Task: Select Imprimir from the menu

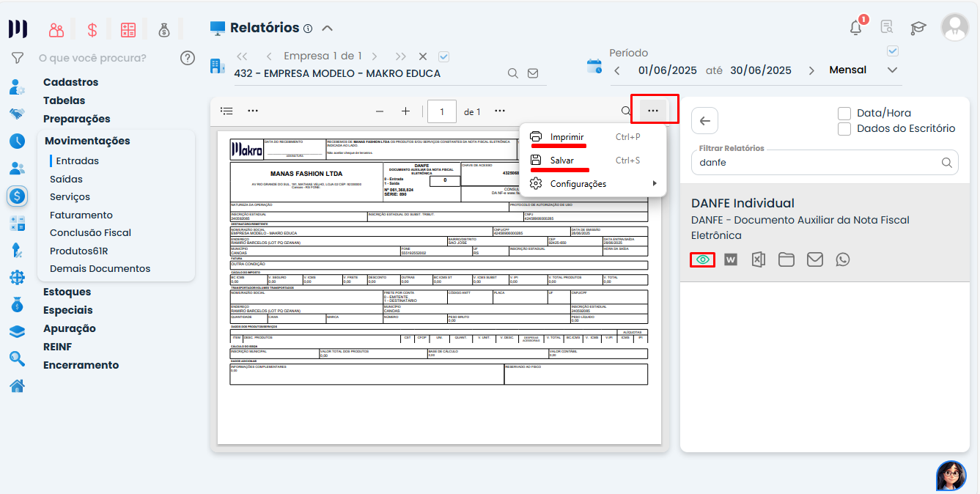Action: click(x=567, y=137)
